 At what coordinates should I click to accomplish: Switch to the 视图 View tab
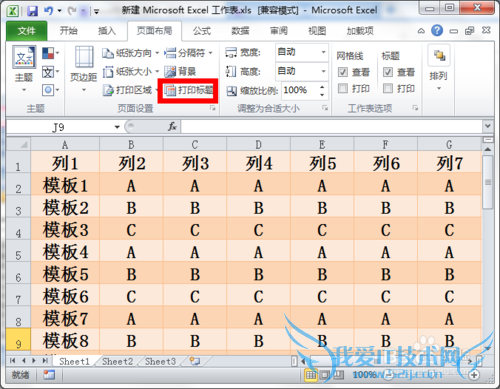(x=317, y=31)
